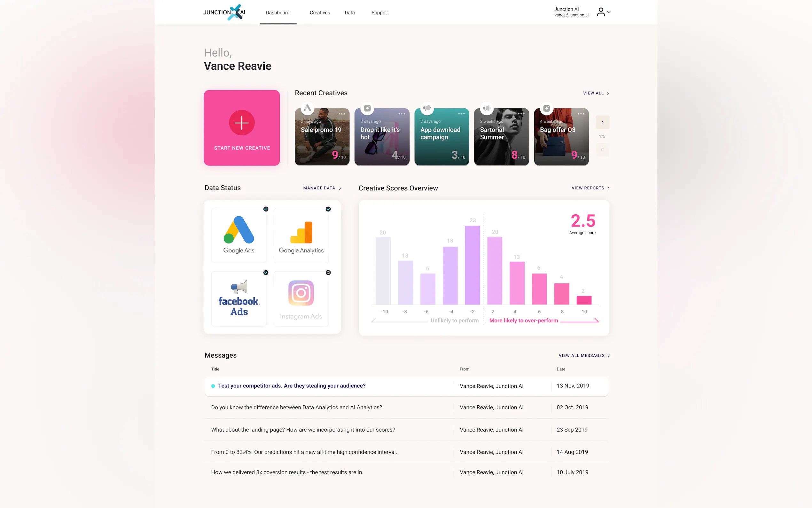Open three-dot menu on Sale promo 19 card
The image size is (812, 508).
[x=342, y=114]
